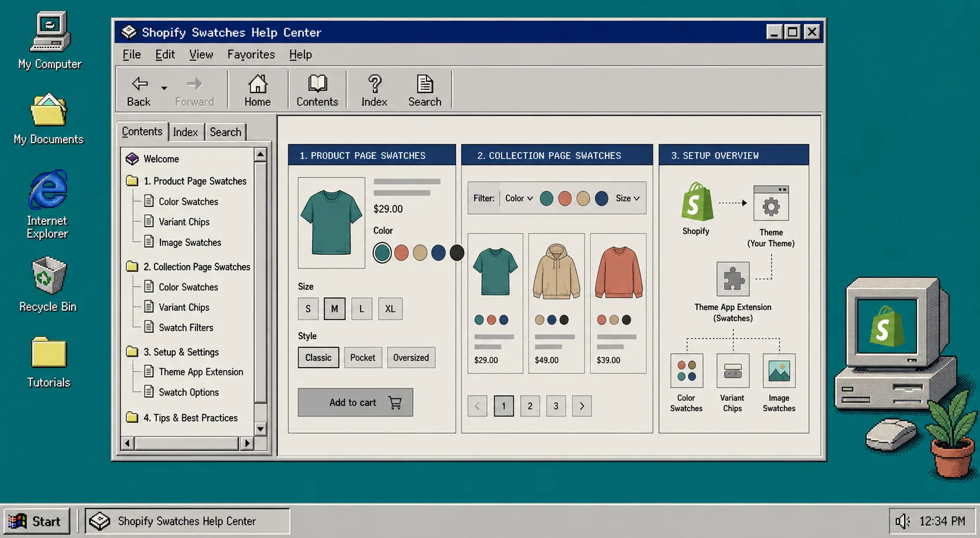Image resolution: width=980 pixels, height=538 pixels.
Task: Click the Search document icon in the toolbar
Action: point(425,84)
